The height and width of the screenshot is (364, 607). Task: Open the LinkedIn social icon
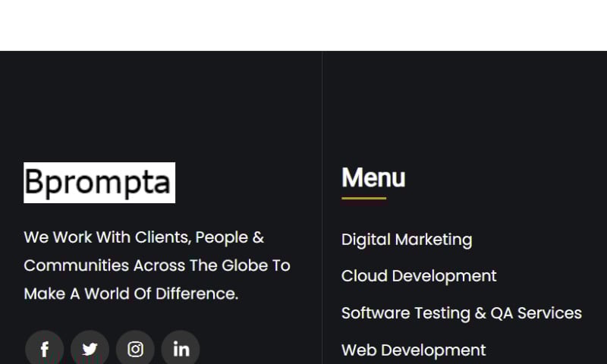coord(181,350)
